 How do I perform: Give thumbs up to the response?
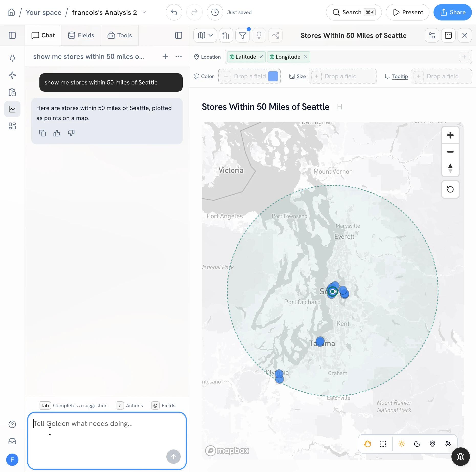click(x=57, y=133)
